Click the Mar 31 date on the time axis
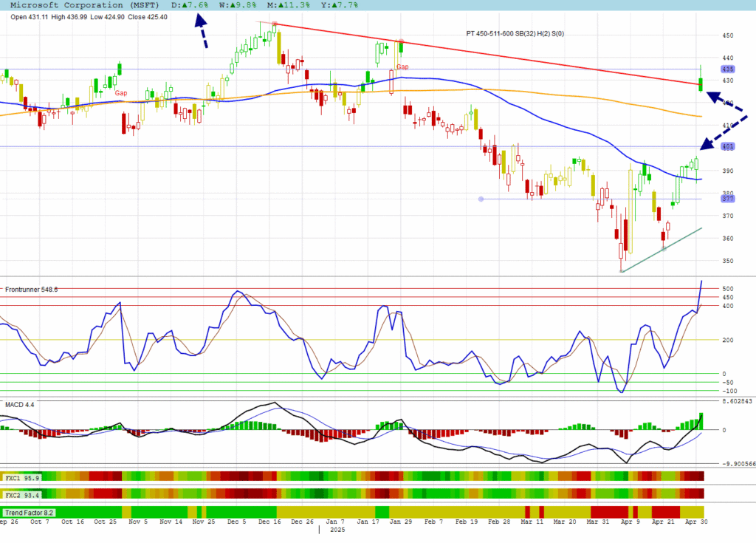 [598, 522]
